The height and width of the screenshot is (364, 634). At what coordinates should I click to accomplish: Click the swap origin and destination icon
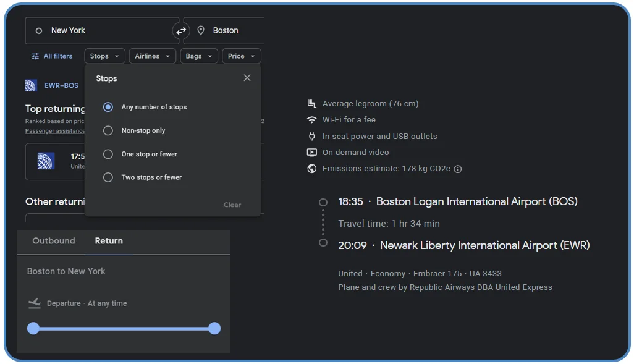pyautogui.click(x=182, y=30)
